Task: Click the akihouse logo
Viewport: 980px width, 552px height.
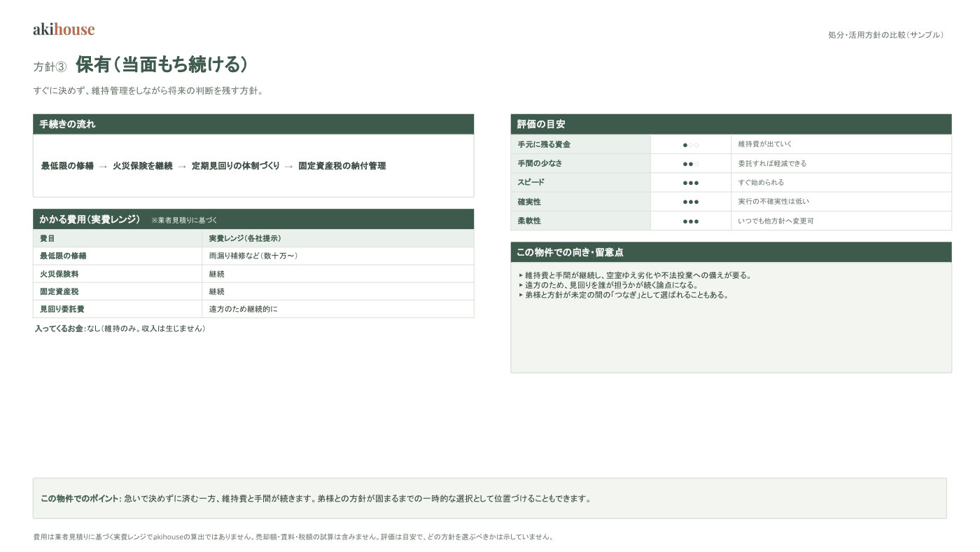Action: tap(64, 29)
